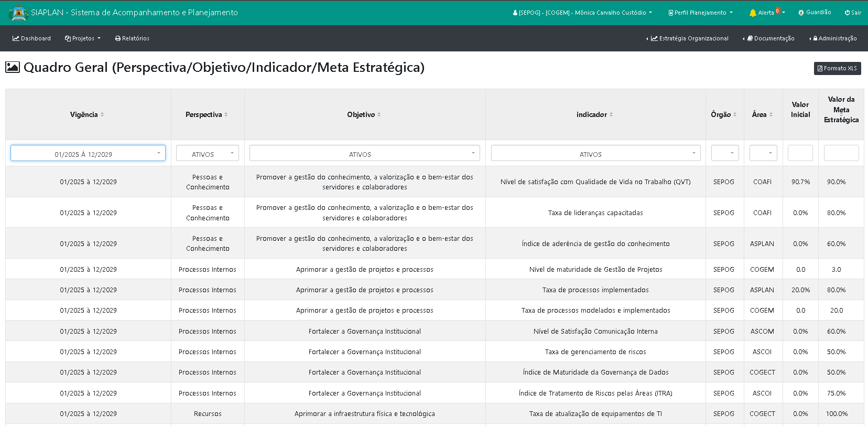Expand the Perfil Planejamento dropdown
Image resolution: width=868 pixels, height=426 pixels.
click(700, 13)
